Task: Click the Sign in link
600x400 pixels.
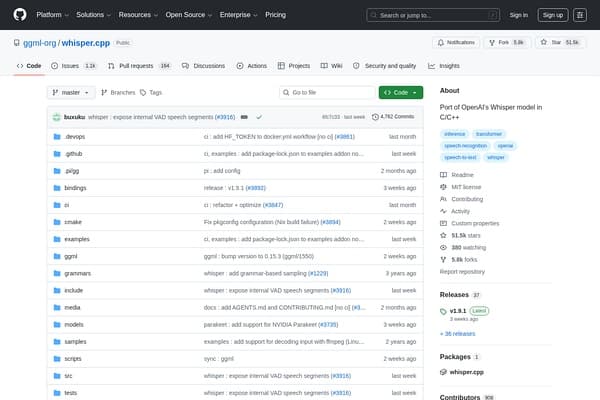Action: click(x=518, y=15)
